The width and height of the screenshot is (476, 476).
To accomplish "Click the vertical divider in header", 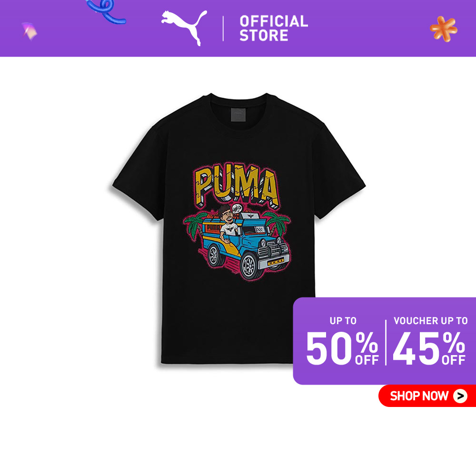I will tap(223, 29).
